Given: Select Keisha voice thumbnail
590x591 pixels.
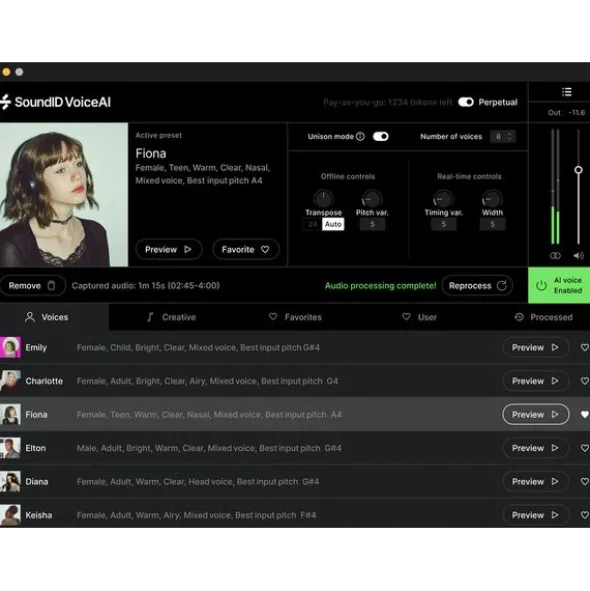Looking at the screenshot, I should click(x=11, y=515).
